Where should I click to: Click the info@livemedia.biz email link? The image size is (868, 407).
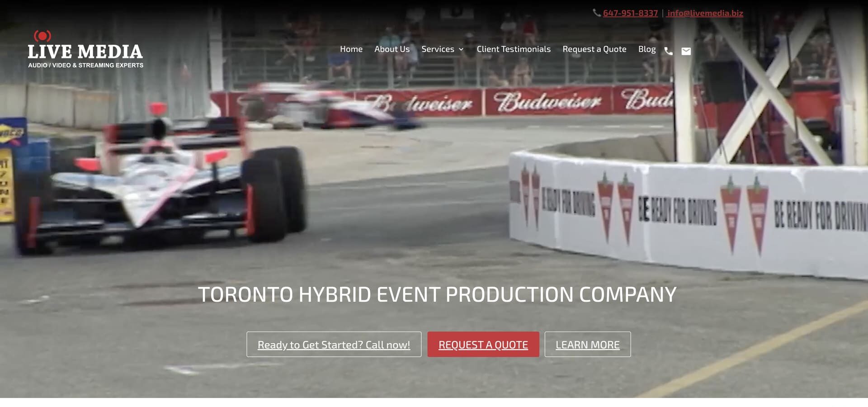(705, 13)
